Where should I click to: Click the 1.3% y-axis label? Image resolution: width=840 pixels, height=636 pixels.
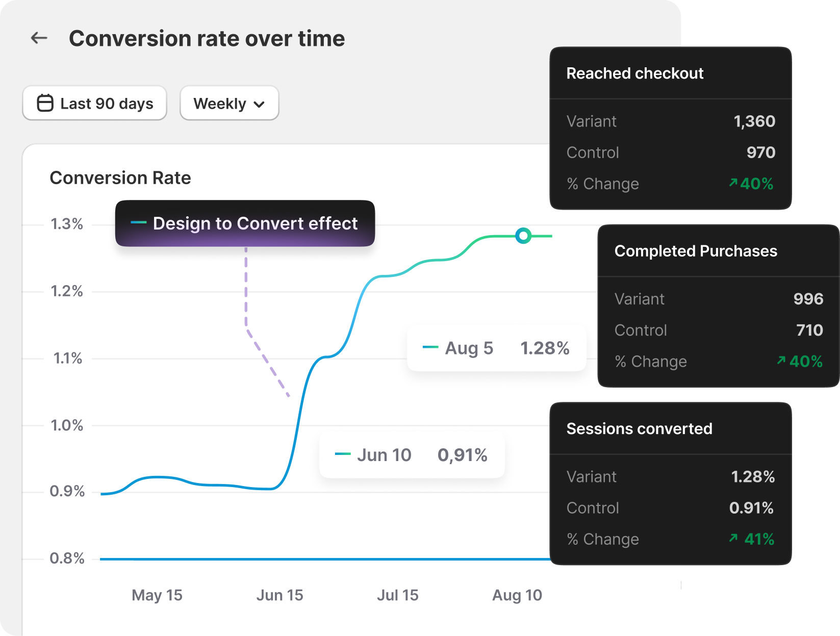(x=67, y=224)
